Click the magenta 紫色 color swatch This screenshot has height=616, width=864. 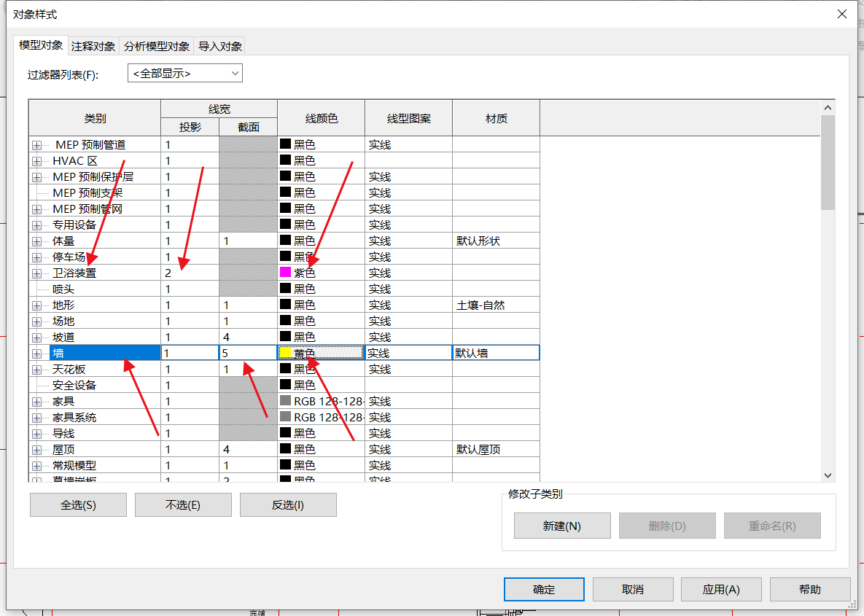pos(286,273)
